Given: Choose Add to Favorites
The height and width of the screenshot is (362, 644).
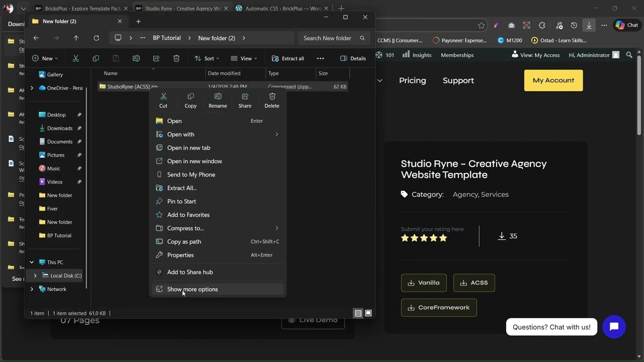Looking at the screenshot, I should 218,215.
